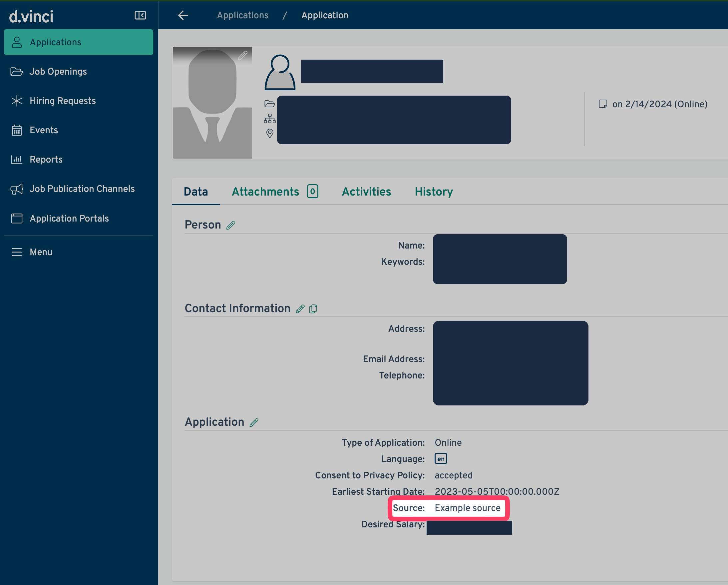Click the note icon before application date
The image size is (728, 585).
[603, 104]
